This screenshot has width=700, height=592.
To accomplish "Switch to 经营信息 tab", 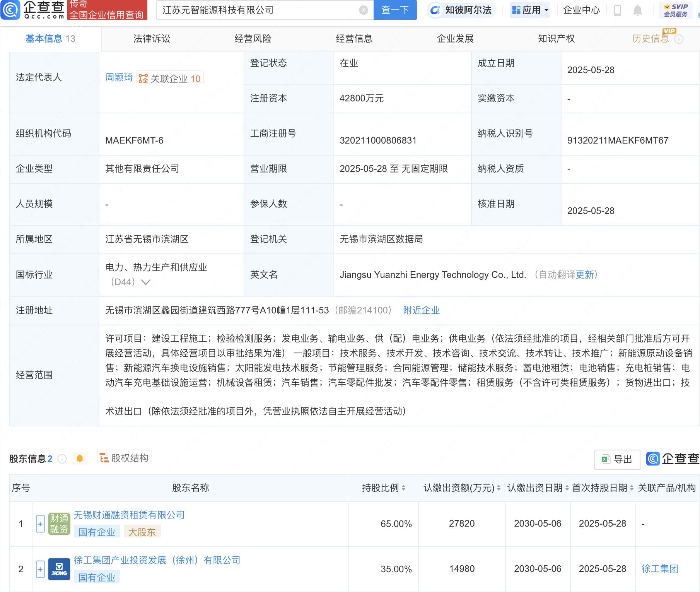I will click(x=354, y=39).
